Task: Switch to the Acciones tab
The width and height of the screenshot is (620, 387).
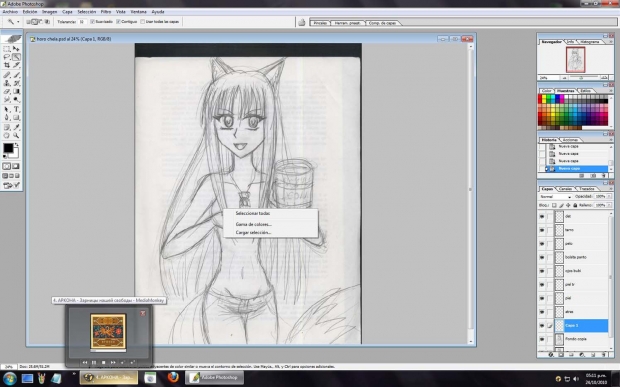Action: click(x=570, y=140)
